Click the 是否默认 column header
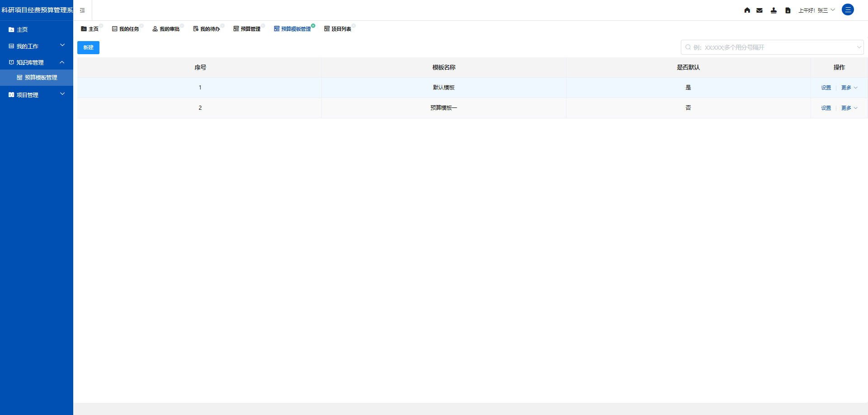Screen dimensions: 868x415 point(688,67)
